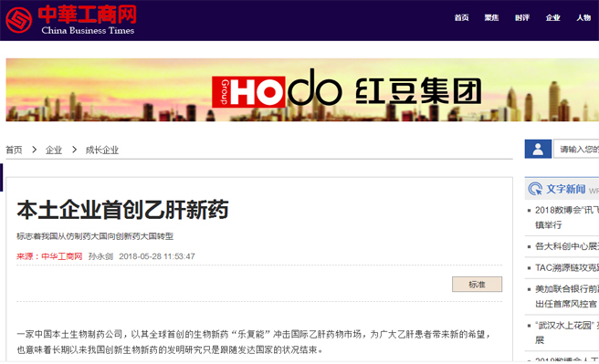Image resolution: width=599 pixels, height=364 pixels.
Task: Open the 成长企业 breadcrumb link
Action: pyautogui.click(x=102, y=150)
